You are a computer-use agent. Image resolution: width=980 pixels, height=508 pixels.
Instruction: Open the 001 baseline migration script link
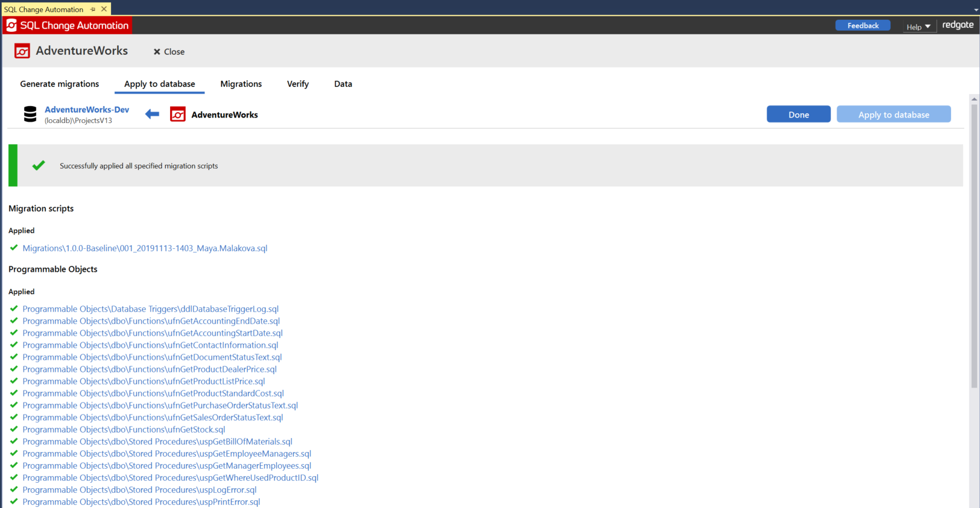(x=145, y=248)
